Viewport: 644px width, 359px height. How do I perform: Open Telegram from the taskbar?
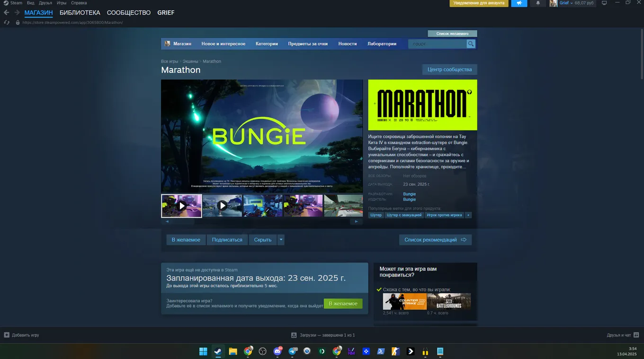[293, 351]
